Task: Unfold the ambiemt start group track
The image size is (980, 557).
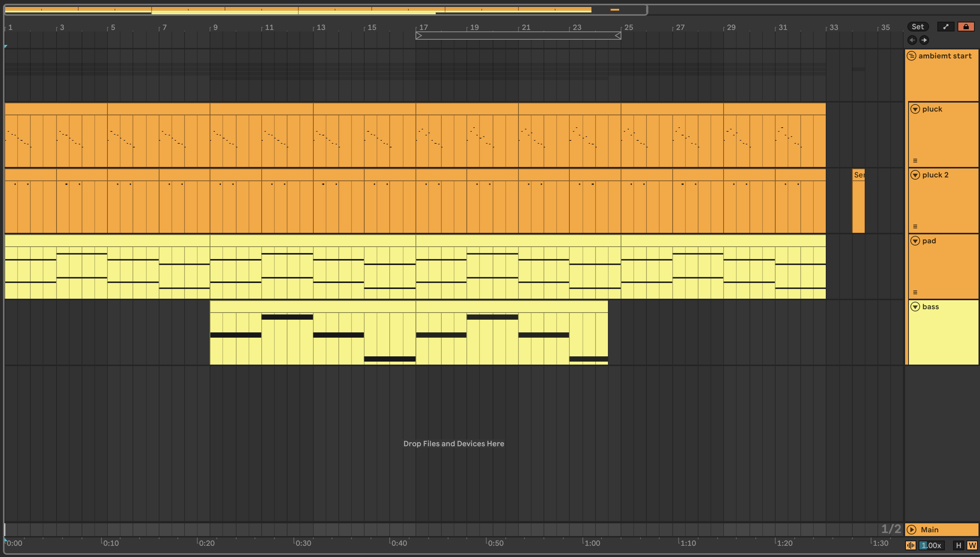Action: pos(911,56)
